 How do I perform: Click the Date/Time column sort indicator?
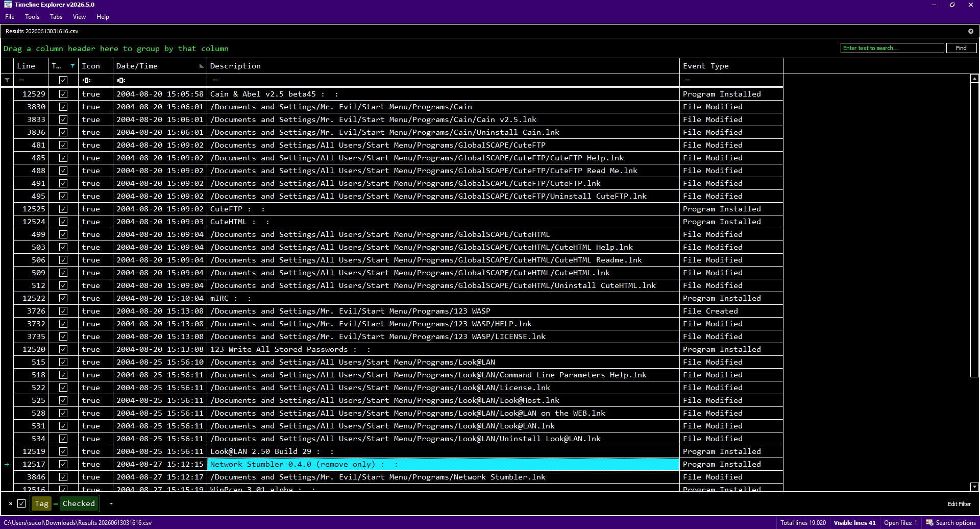(201, 66)
